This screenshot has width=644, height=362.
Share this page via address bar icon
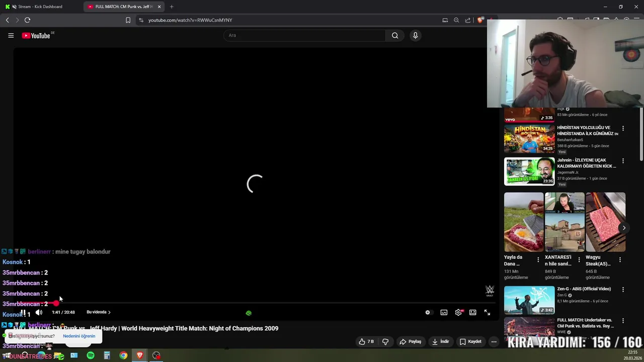[x=468, y=20]
